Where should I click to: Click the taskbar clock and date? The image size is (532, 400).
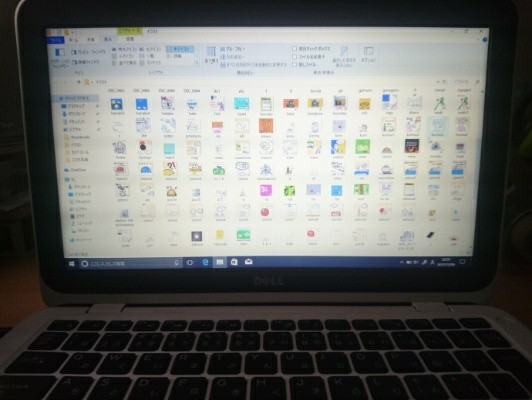(x=446, y=262)
